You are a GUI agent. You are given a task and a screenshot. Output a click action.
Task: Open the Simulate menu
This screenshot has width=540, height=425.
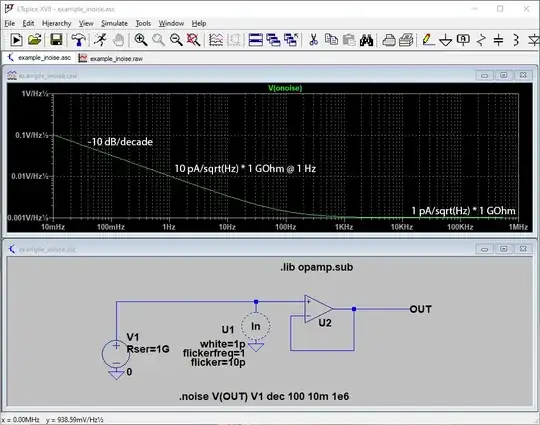pos(114,23)
